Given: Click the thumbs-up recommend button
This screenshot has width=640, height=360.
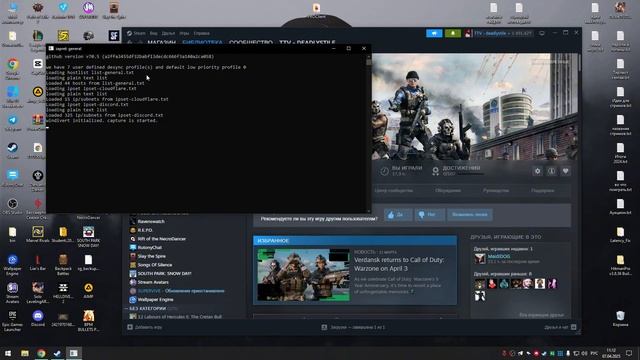Looking at the screenshot, I should (x=398, y=215).
